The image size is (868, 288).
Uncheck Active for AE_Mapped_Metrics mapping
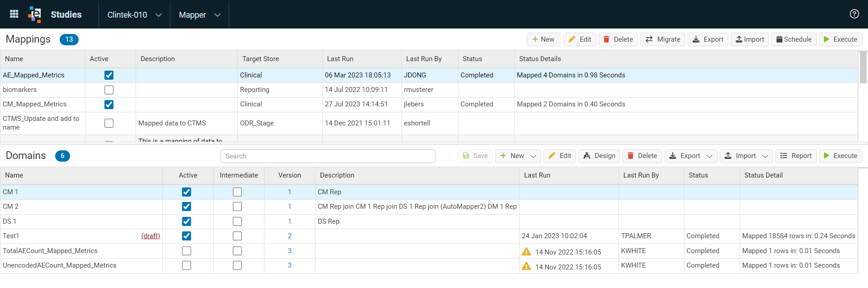point(109,75)
